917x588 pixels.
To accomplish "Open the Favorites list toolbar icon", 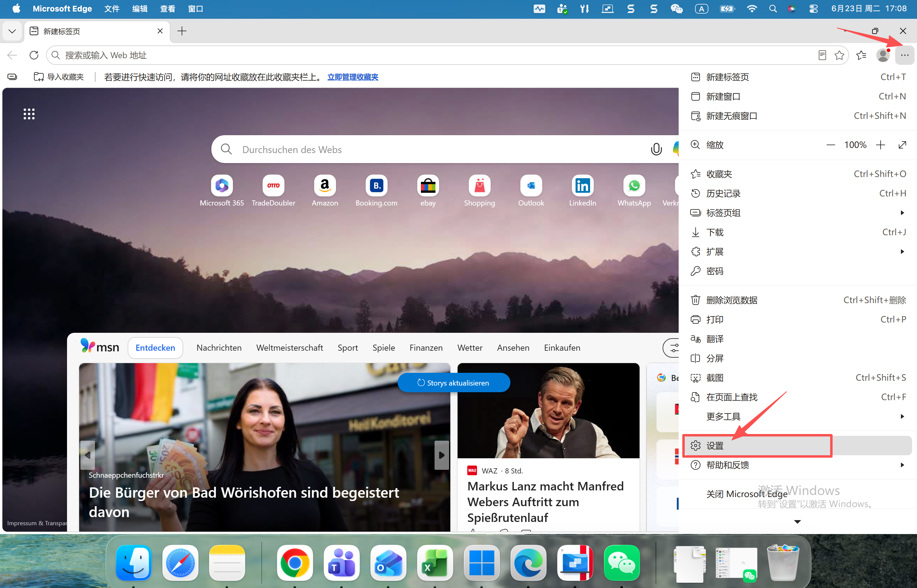I will [x=861, y=55].
